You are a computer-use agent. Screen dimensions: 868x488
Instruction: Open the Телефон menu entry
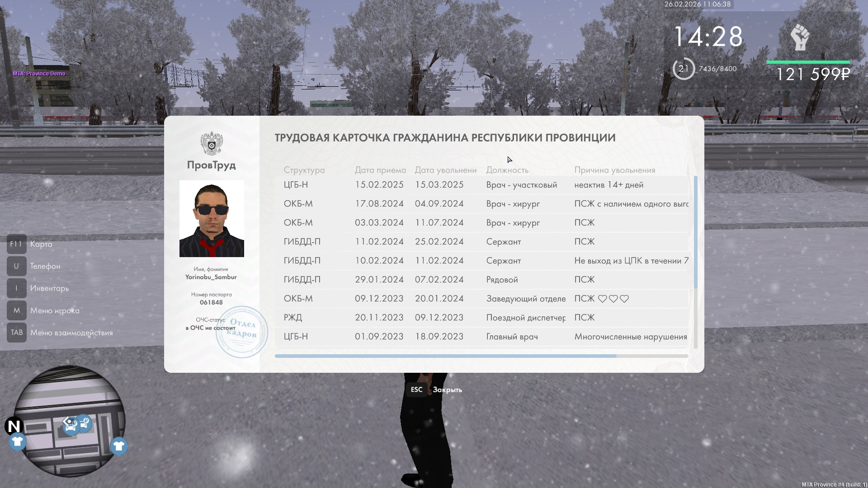click(x=45, y=266)
